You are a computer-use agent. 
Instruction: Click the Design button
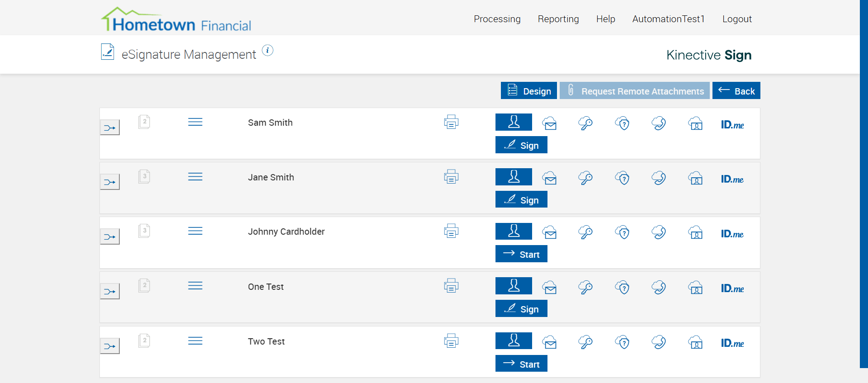(528, 91)
